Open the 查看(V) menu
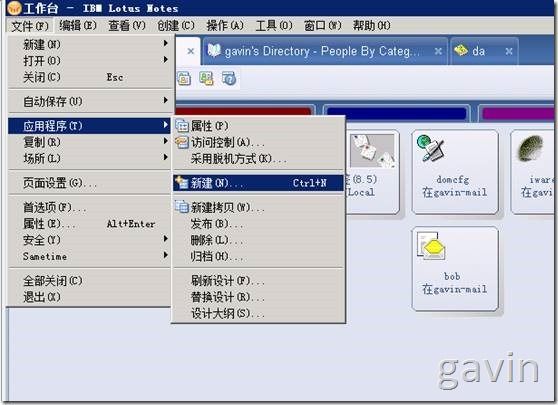558x405 pixels. pyautogui.click(x=127, y=26)
